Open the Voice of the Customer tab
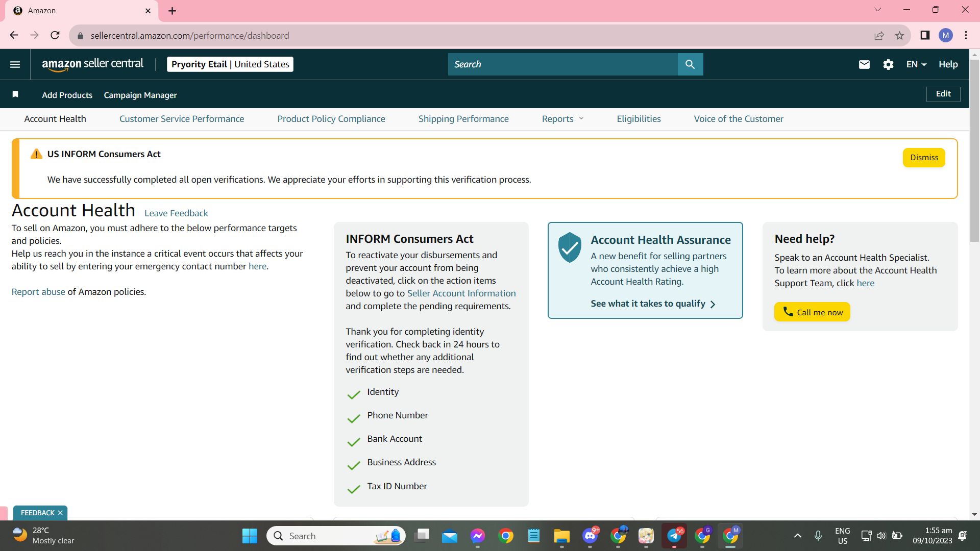Viewport: 980px width, 551px height. tap(739, 119)
